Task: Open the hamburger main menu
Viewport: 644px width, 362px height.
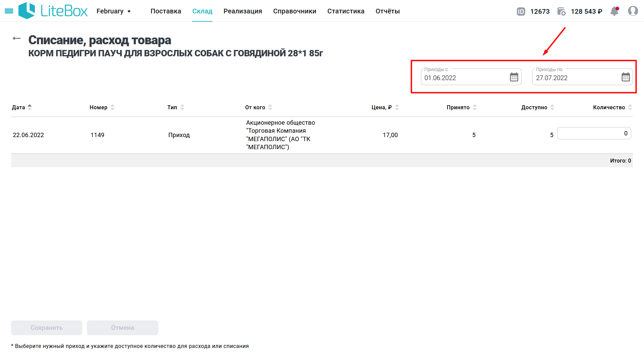Action: click(x=9, y=11)
